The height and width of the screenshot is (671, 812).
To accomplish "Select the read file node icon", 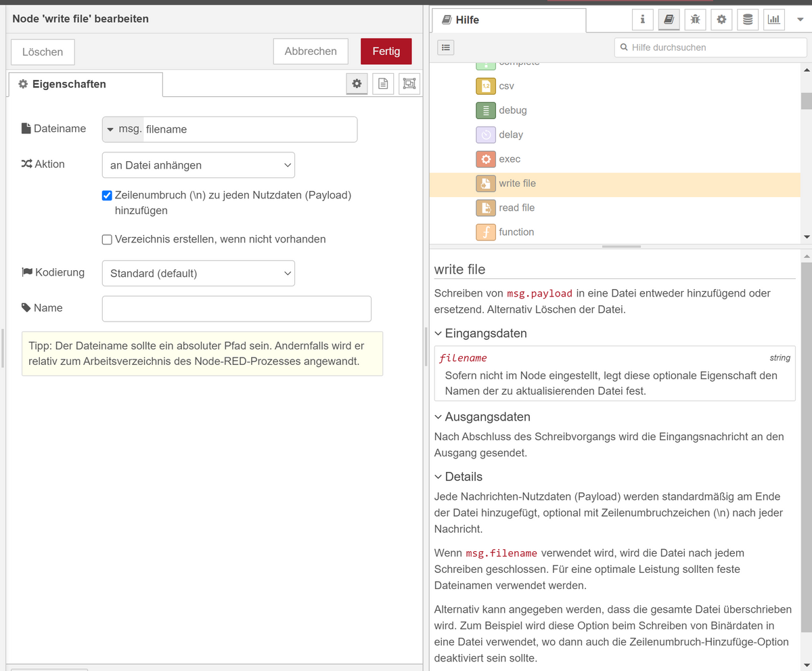I will 486,208.
